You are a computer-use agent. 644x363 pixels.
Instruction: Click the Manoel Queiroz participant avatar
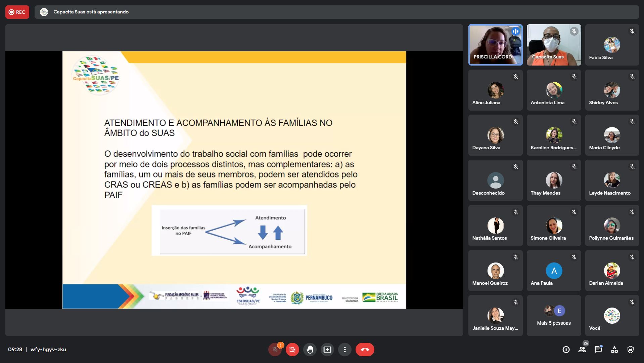(x=495, y=271)
